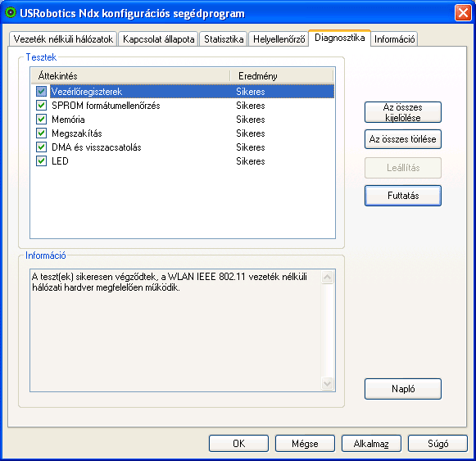
Task: Click the Áttekintés column header
Action: 130,76
